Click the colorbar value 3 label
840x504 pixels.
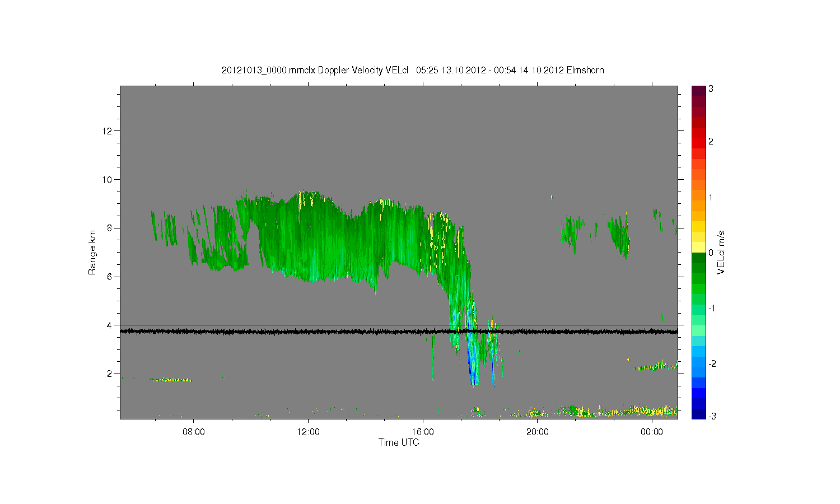pyautogui.click(x=711, y=89)
